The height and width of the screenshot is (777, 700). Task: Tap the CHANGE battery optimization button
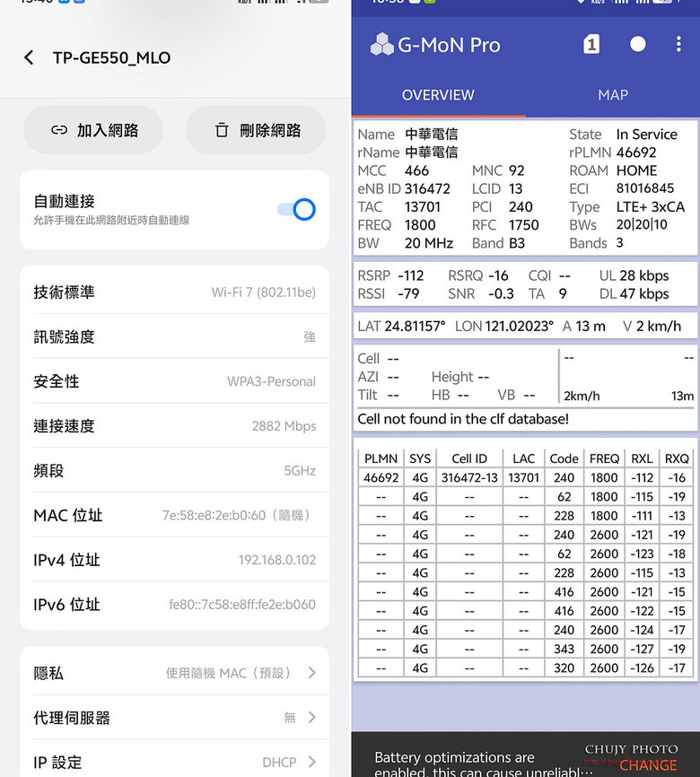click(648, 765)
